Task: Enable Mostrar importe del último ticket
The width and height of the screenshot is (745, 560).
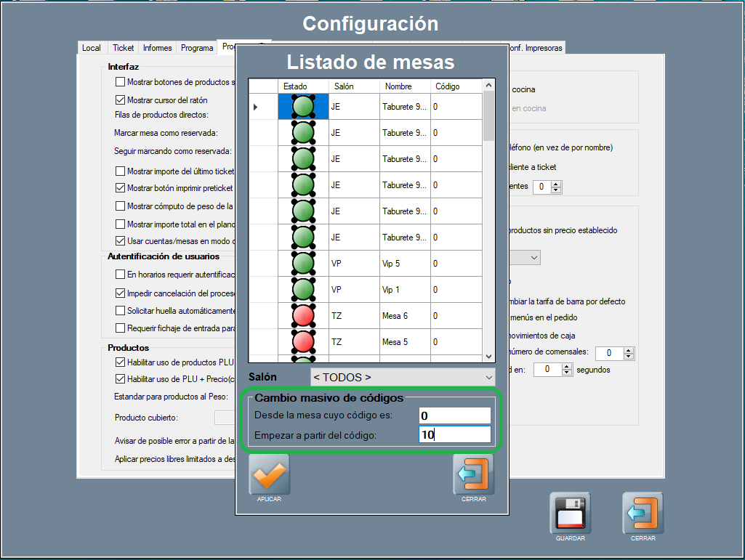Action: click(x=121, y=171)
